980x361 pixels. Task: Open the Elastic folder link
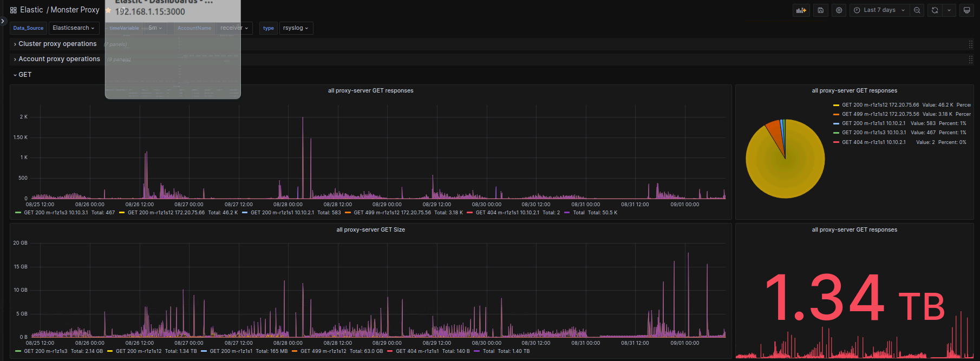coord(31,10)
